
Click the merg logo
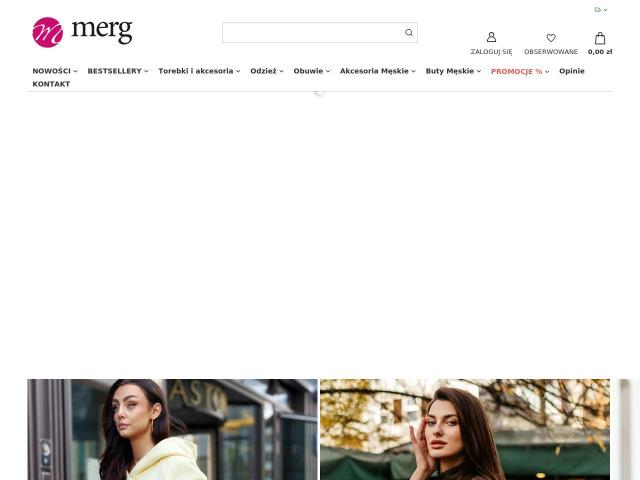(x=82, y=32)
